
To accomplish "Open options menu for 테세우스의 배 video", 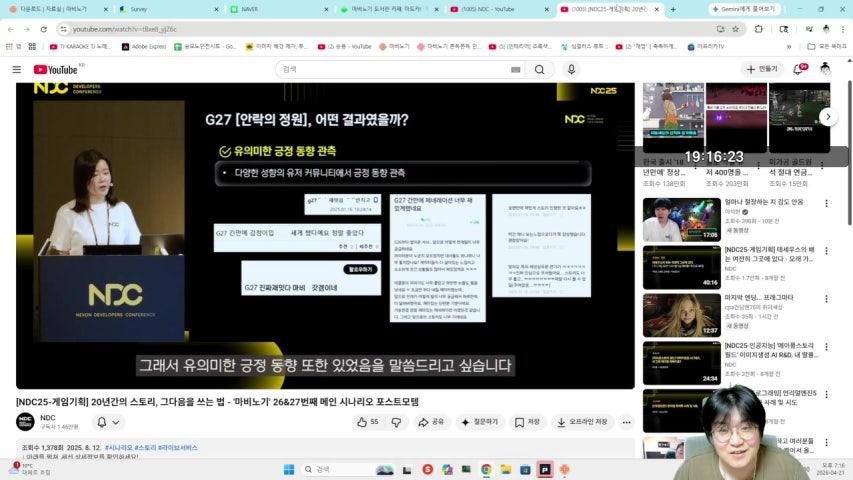I will coord(826,251).
